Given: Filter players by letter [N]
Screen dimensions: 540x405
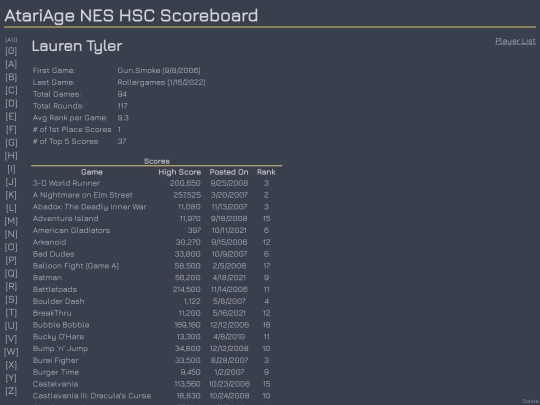Looking at the screenshot, I should (x=11, y=234).
